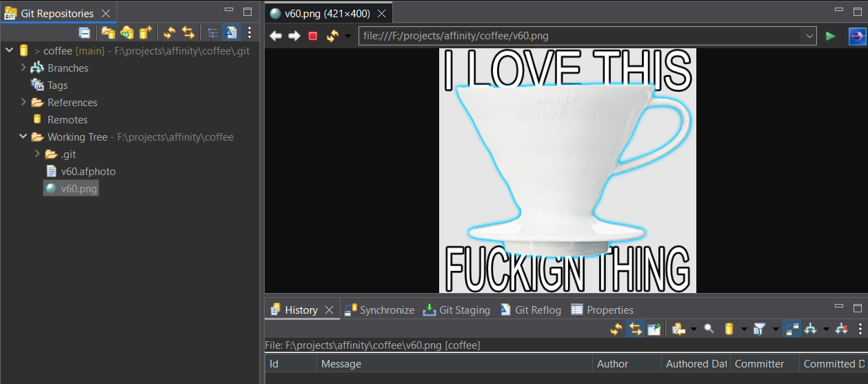Switch to the Git Staging tab

coord(456,310)
